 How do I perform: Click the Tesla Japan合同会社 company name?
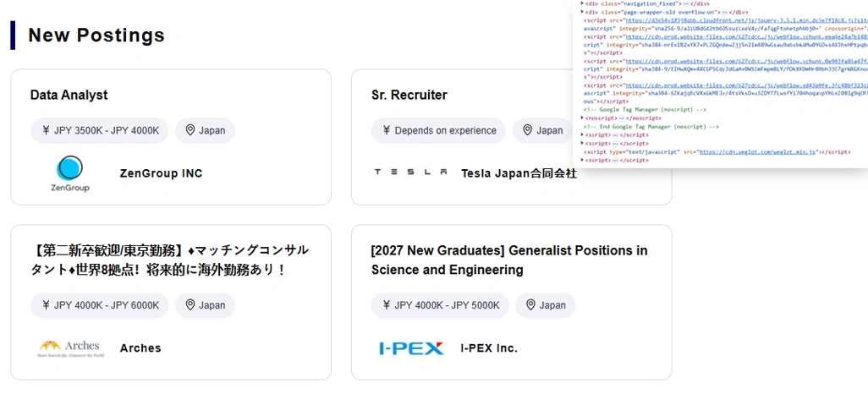click(x=518, y=173)
